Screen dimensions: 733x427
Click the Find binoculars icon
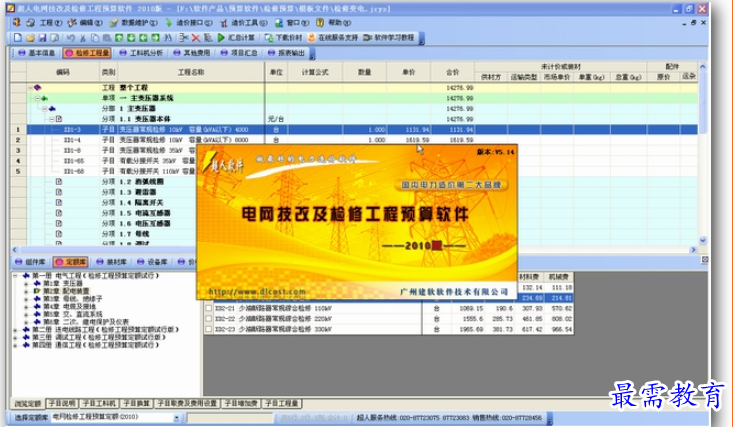[x=168, y=37]
